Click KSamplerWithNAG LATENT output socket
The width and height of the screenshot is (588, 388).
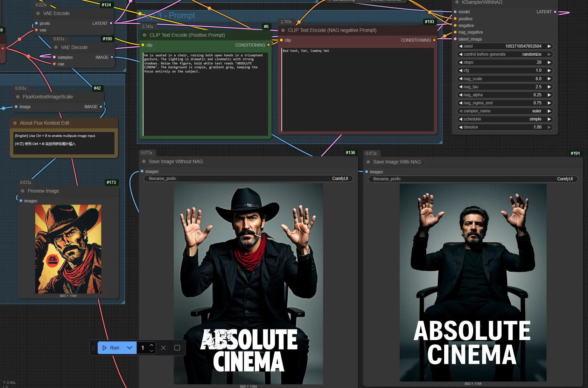tap(555, 12)
